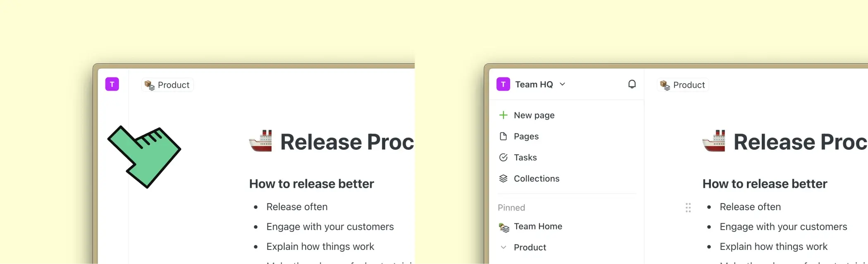Screen dimensions: 868x264
Task: Click the purple T workspace icon in the collapsed sidebar
Action: coord(112,84)
